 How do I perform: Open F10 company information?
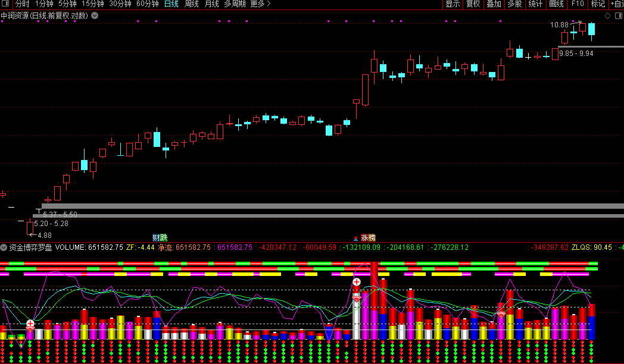578,4
